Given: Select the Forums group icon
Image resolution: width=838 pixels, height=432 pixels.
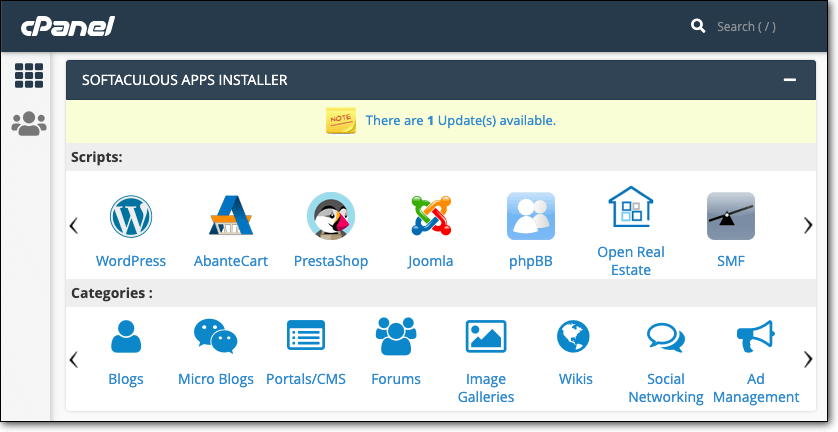Looking at the screenshot, I should [x=396, y=336].
